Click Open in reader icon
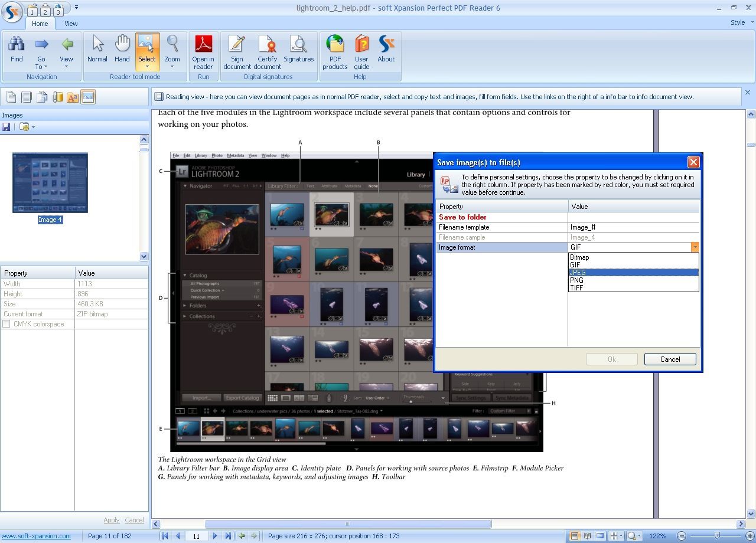 click(203, 52)
